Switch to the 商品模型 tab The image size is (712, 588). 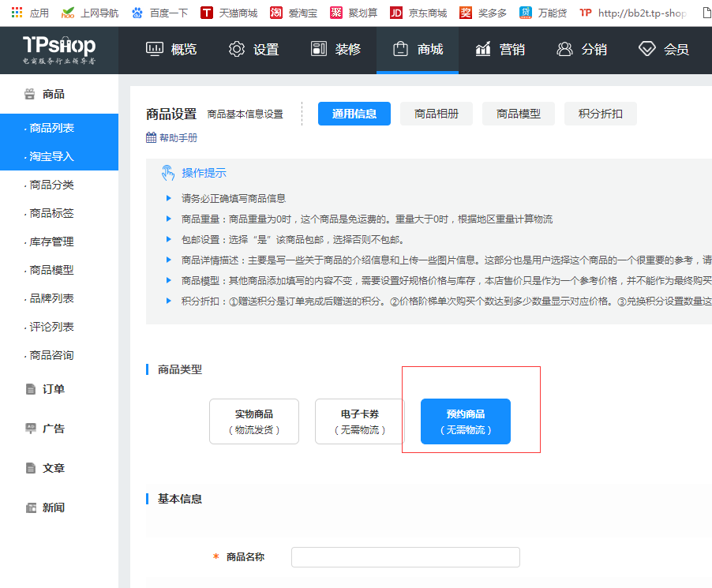[518, 114]
